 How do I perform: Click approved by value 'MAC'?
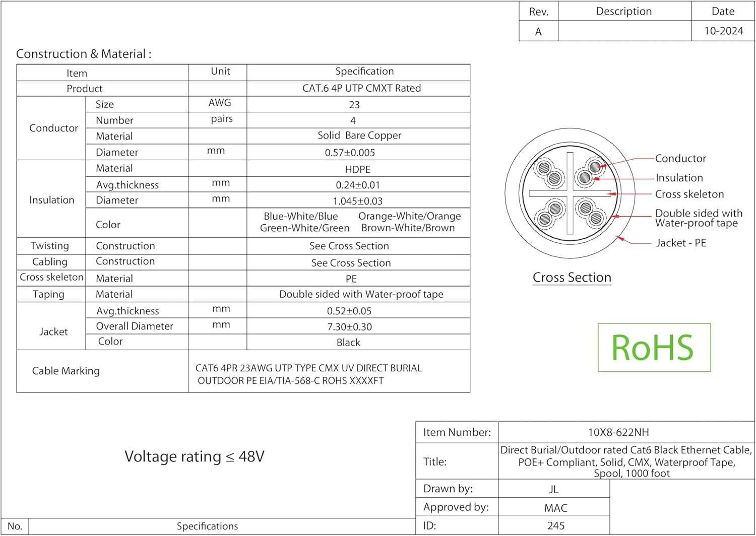(556, 508)
